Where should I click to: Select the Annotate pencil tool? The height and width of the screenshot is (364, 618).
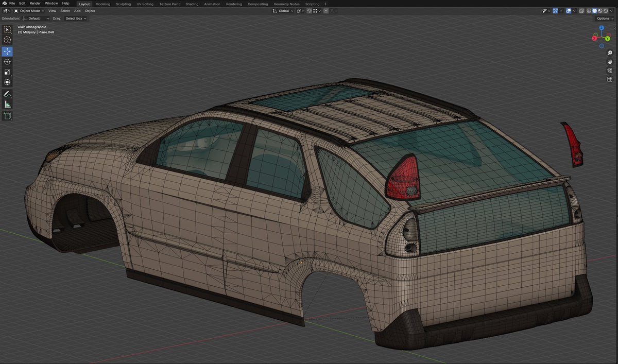click(x=7, y=94)
